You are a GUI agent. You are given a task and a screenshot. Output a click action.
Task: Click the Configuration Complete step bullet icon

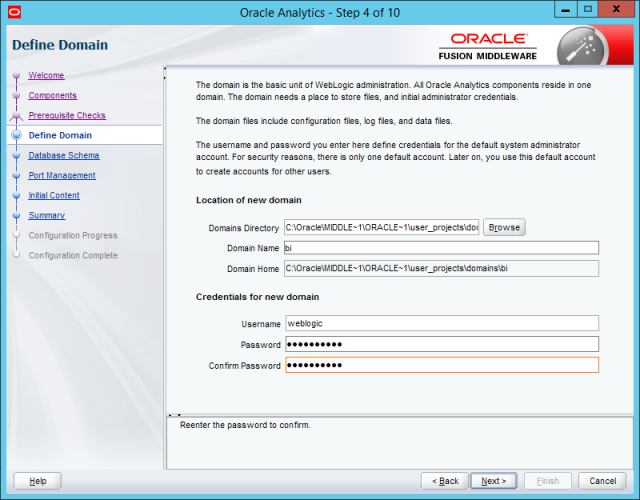16,255
